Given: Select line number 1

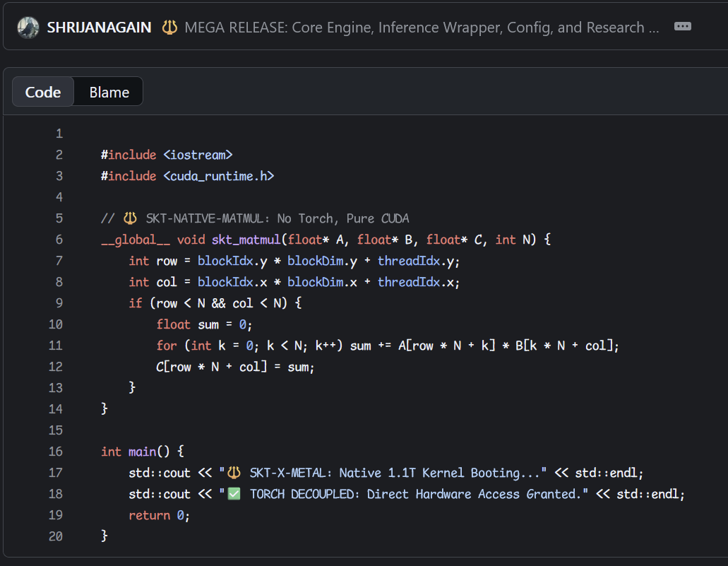Looking at the screenshot, I should [x=59, y=134].
